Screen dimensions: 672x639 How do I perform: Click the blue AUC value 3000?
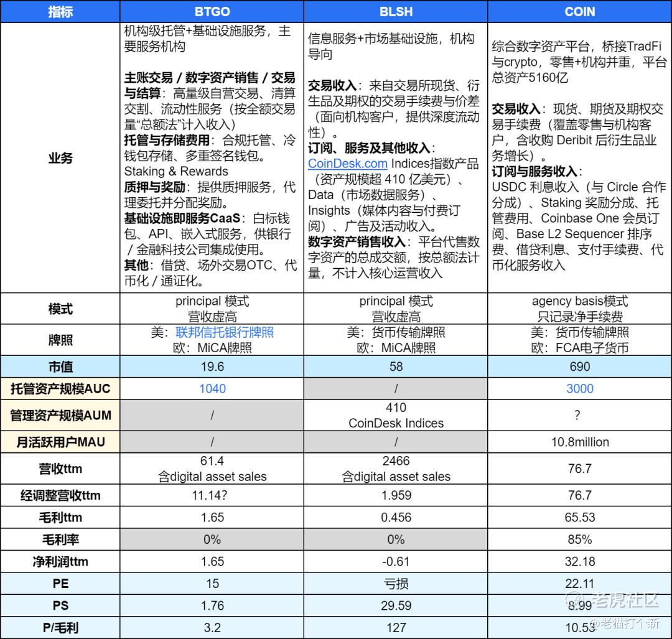(580, 389)
